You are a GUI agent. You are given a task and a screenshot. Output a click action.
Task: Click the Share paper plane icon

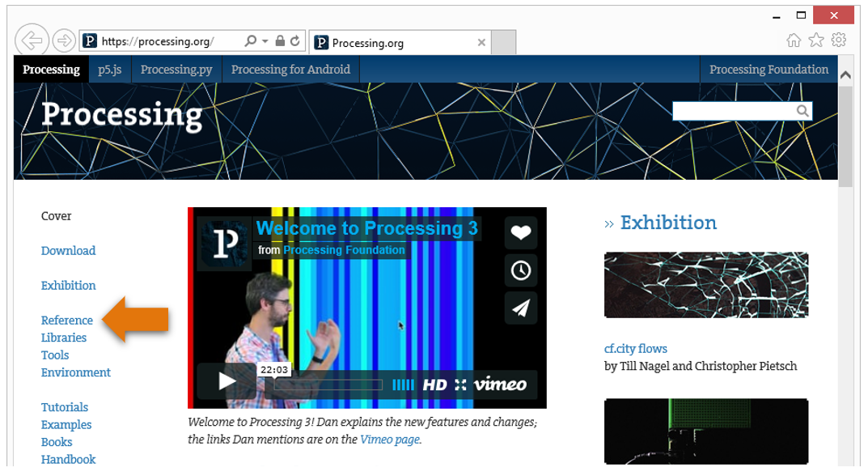521,308
